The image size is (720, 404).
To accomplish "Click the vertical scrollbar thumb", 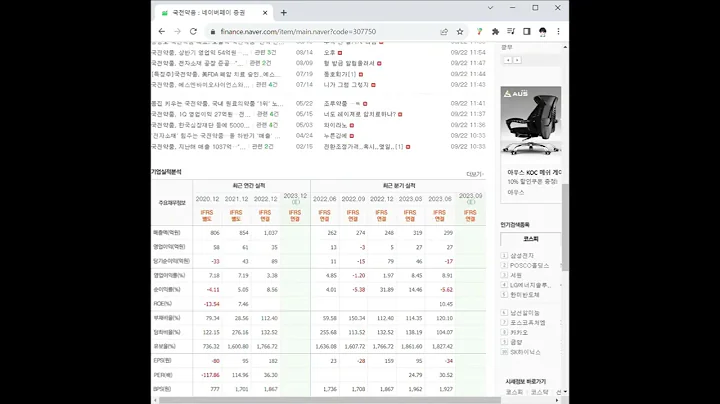I will pos(565,227).
